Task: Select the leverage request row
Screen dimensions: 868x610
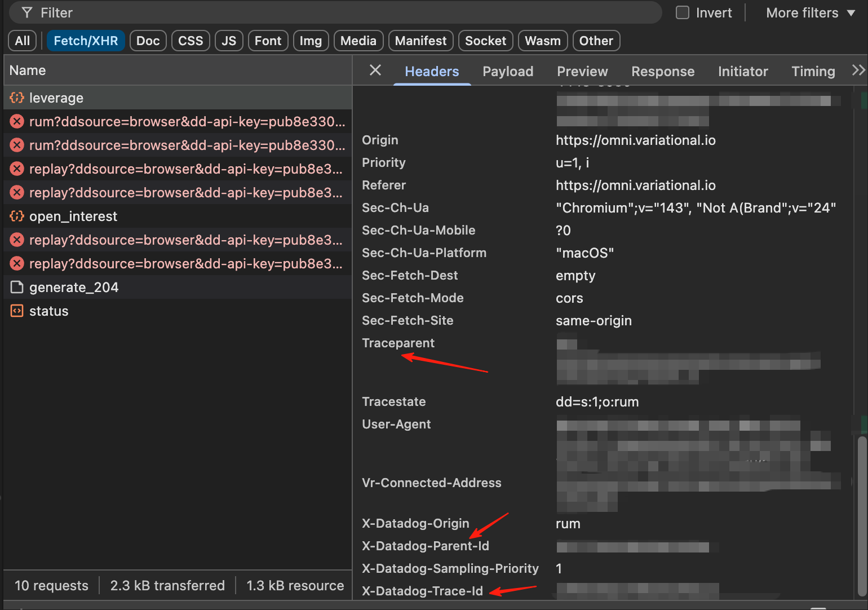Action: [x=178, y=98]
